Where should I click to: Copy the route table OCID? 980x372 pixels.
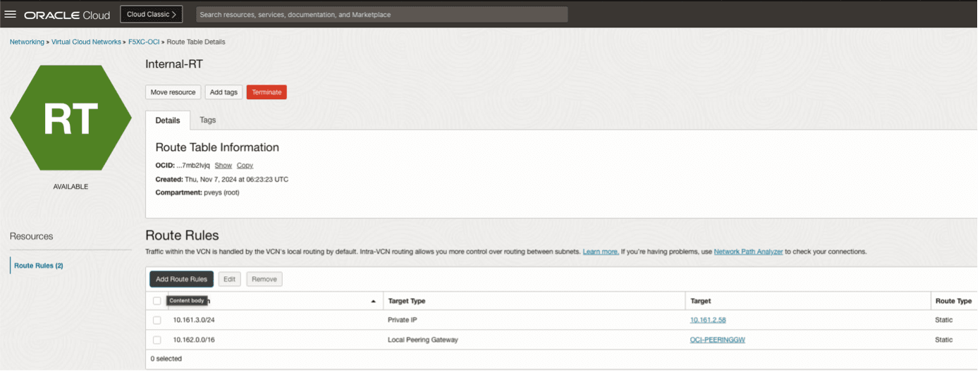245,166
